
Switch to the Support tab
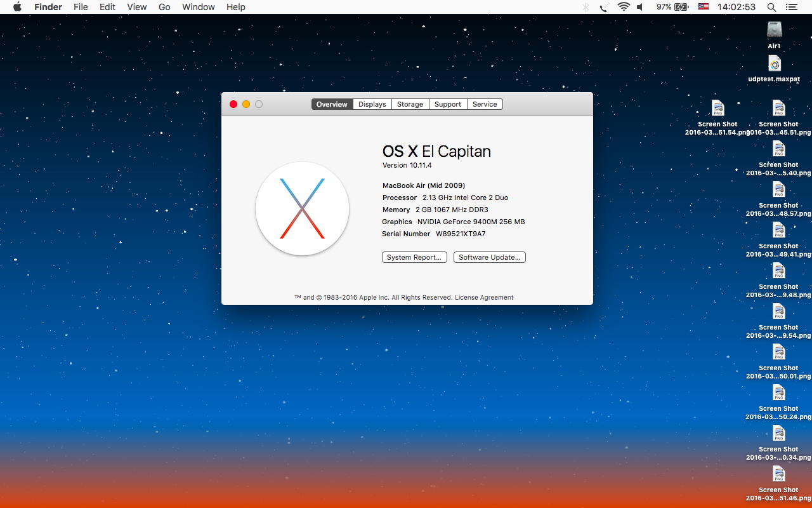(448, 104)
